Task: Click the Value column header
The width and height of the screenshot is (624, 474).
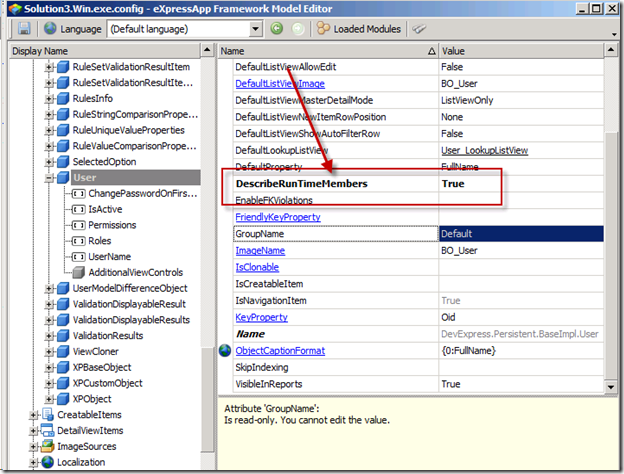Action: [521, 51]
